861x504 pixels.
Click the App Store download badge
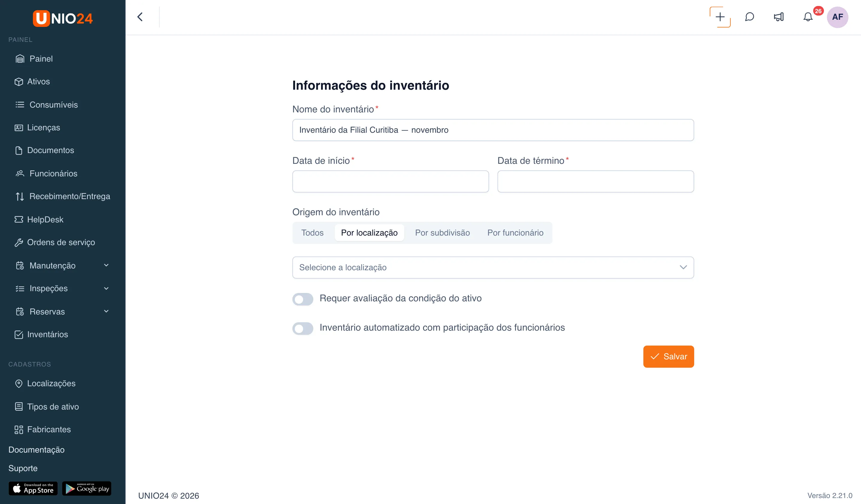[33, 489]
